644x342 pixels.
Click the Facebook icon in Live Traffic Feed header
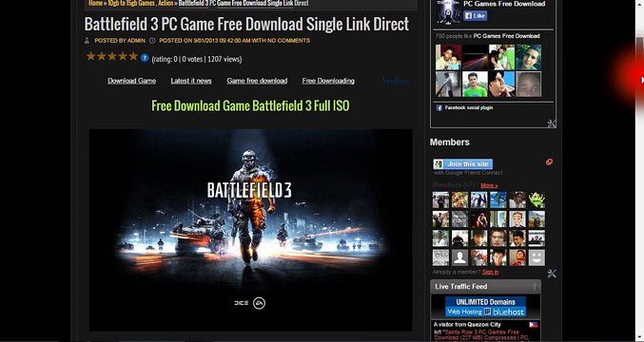(535, 287)
